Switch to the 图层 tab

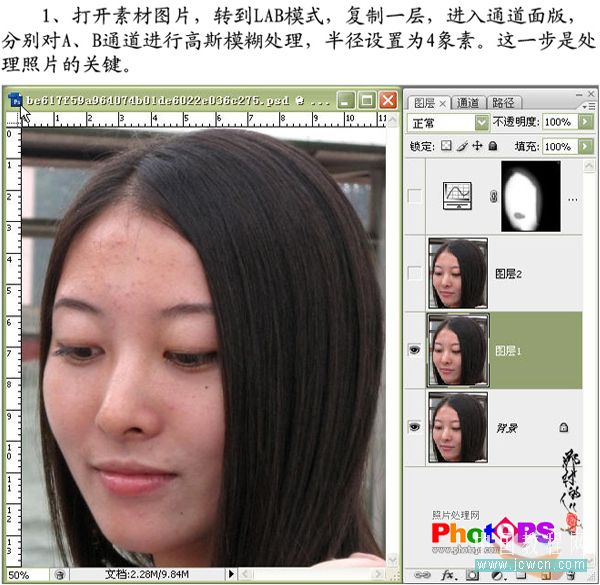point(424,103)
